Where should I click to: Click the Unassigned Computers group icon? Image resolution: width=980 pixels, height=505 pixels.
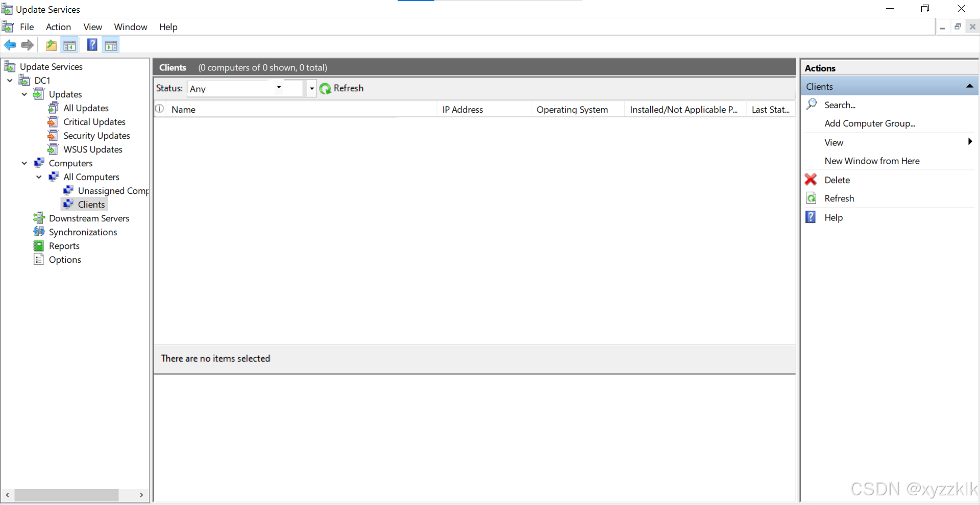coord(68,190)
